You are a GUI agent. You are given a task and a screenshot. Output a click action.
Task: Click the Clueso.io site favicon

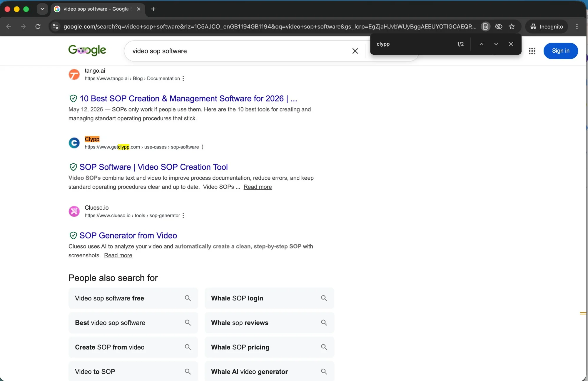click(x=74, y=211)
